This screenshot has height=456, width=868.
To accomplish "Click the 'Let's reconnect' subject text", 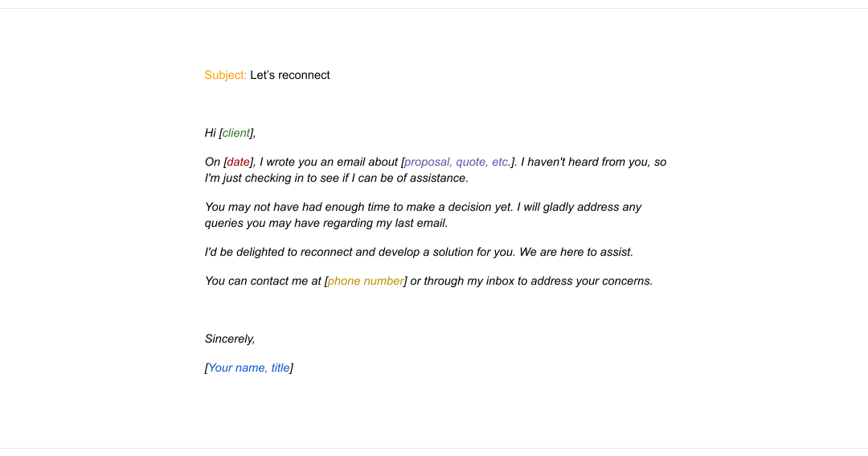I will tap(289, 76).
